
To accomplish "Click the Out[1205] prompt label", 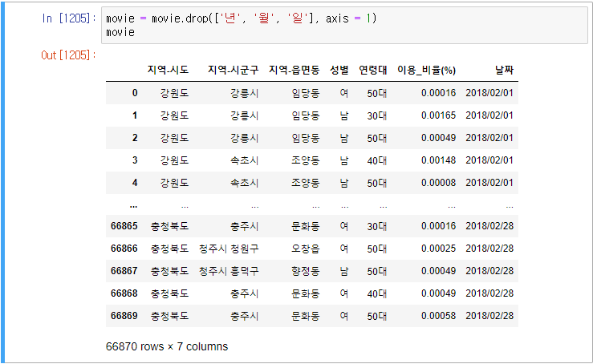I will click(68, 55).
